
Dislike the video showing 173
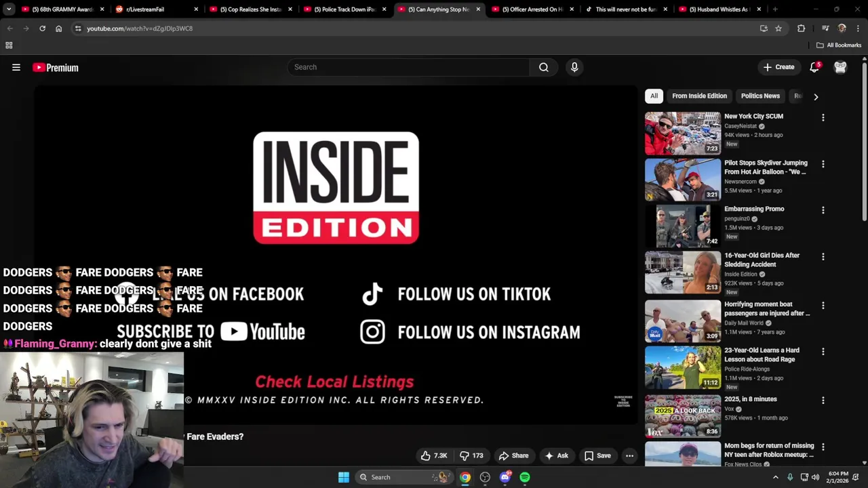tap(471, 455)
